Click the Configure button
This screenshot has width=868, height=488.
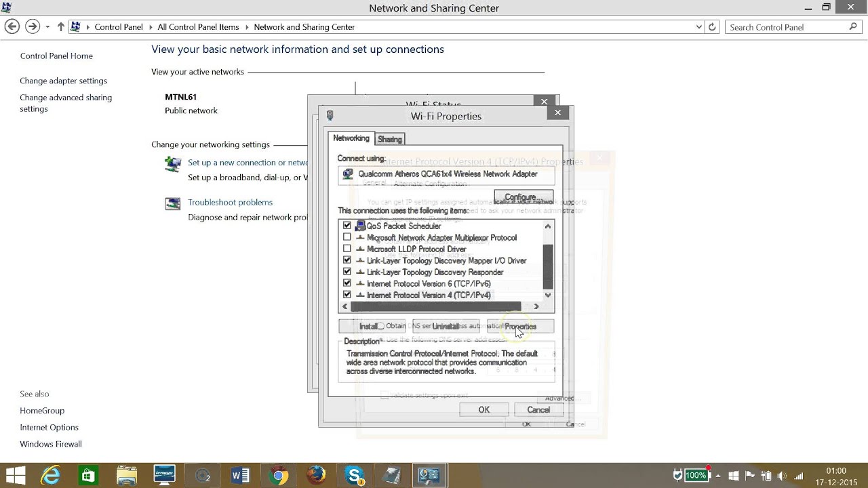coord(524,197)
